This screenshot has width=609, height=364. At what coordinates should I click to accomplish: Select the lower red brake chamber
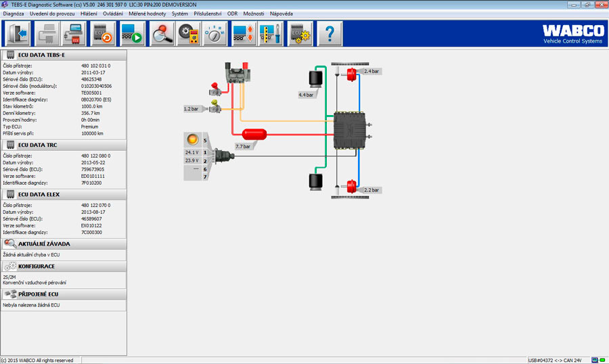[351, 186]
